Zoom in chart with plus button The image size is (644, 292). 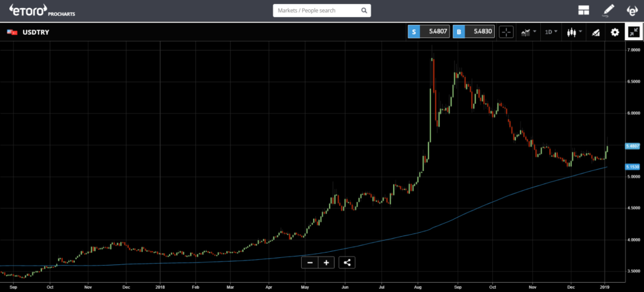click(x=326, y=262)
